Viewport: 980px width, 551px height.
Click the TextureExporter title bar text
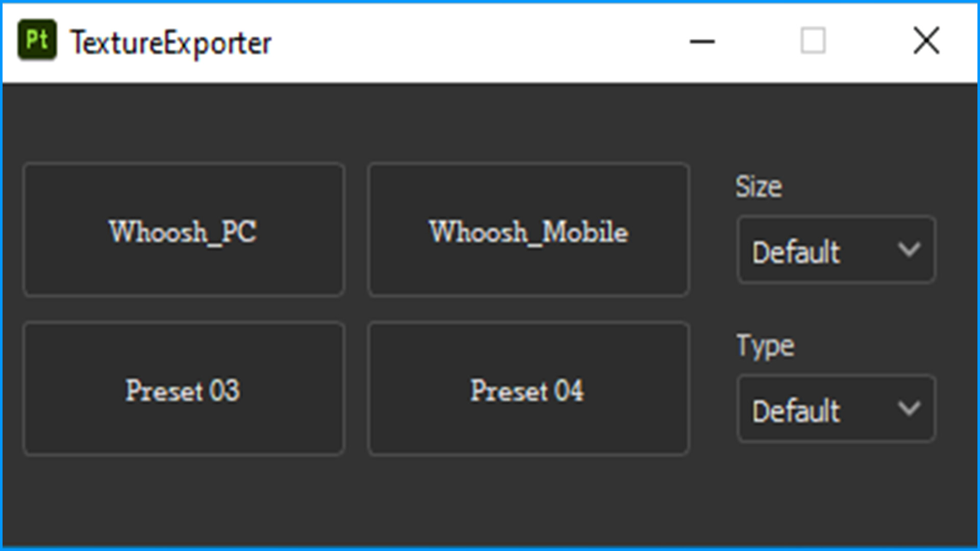pos(171,43)
